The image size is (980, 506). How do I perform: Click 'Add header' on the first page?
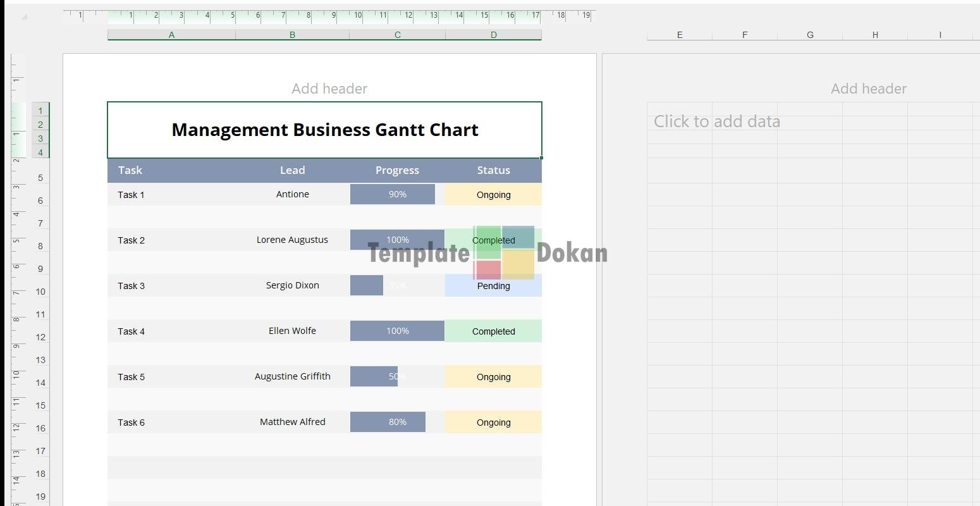pyautogui.click(x=329, y=89)
